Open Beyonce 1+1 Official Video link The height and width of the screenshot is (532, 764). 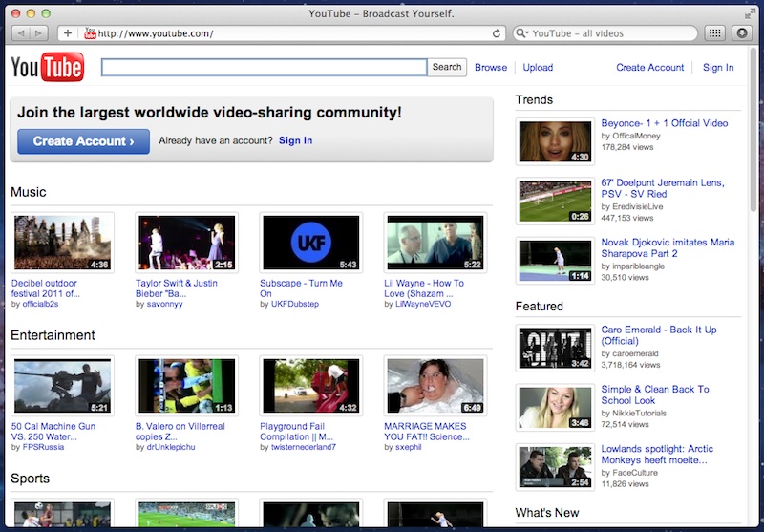click(664, 123)
